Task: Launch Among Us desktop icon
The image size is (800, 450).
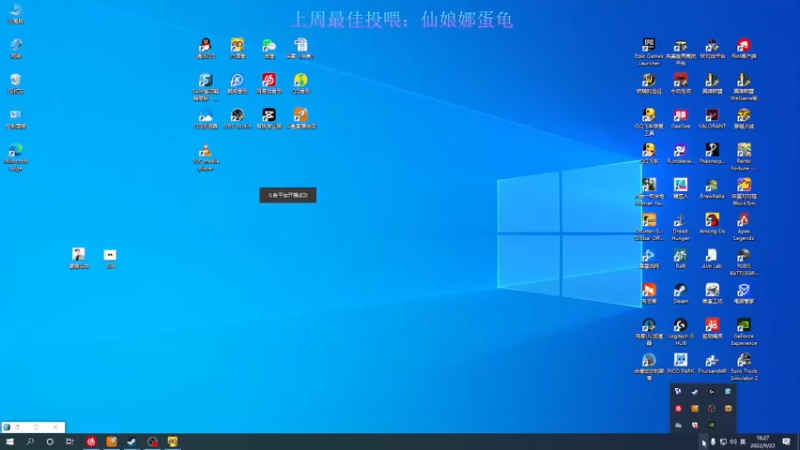Action: [x=712, y=223]
